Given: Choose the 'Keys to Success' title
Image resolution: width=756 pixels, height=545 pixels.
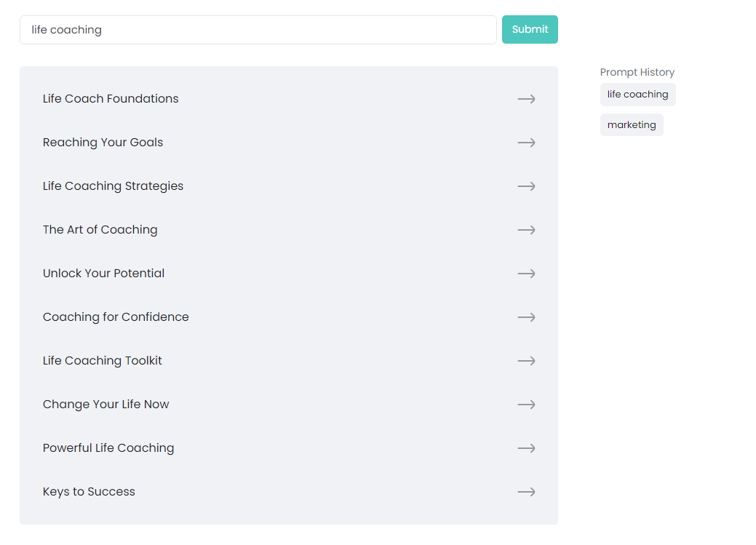Looking at the screenshot, I should pos(89,492).
